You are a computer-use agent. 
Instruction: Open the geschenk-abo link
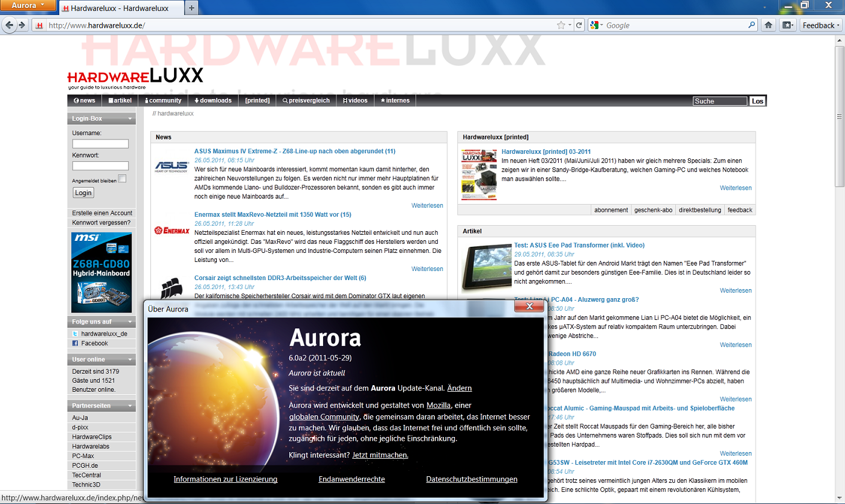click(653, 210)
